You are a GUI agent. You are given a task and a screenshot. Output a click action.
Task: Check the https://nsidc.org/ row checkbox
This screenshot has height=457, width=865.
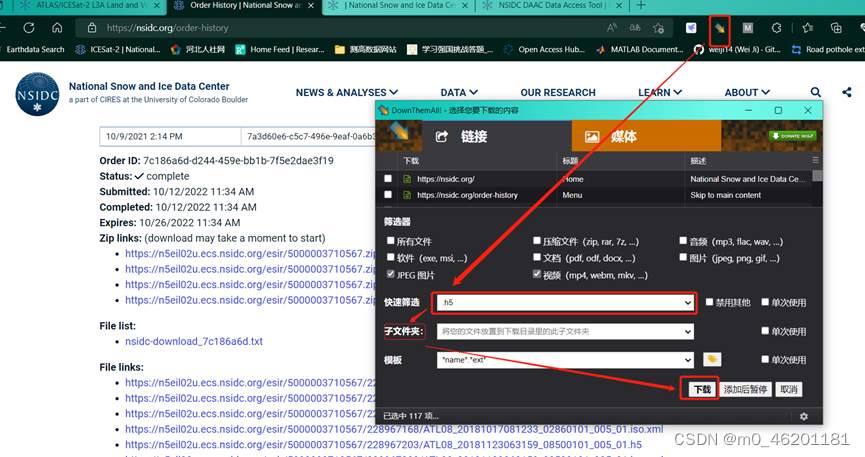coord(388,179)
